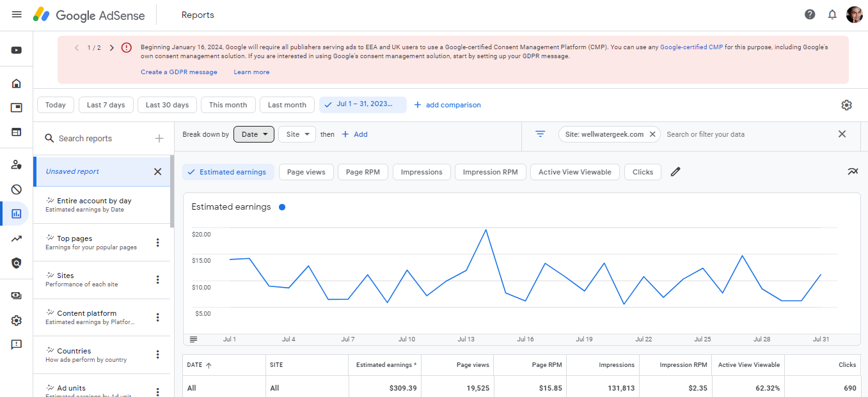Screen dimensions: 868x397
Task: Toggle the Page RPM metric chip
Action: (363, 172)
